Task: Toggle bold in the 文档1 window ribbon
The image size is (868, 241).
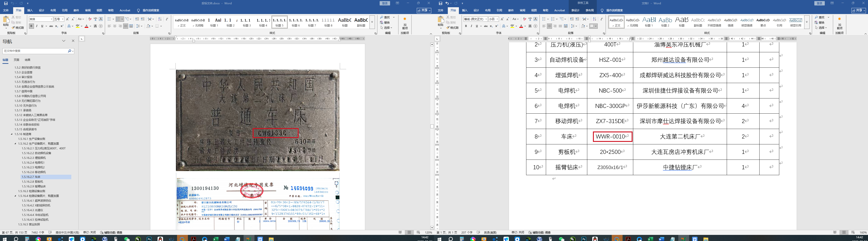Action: 466,26
